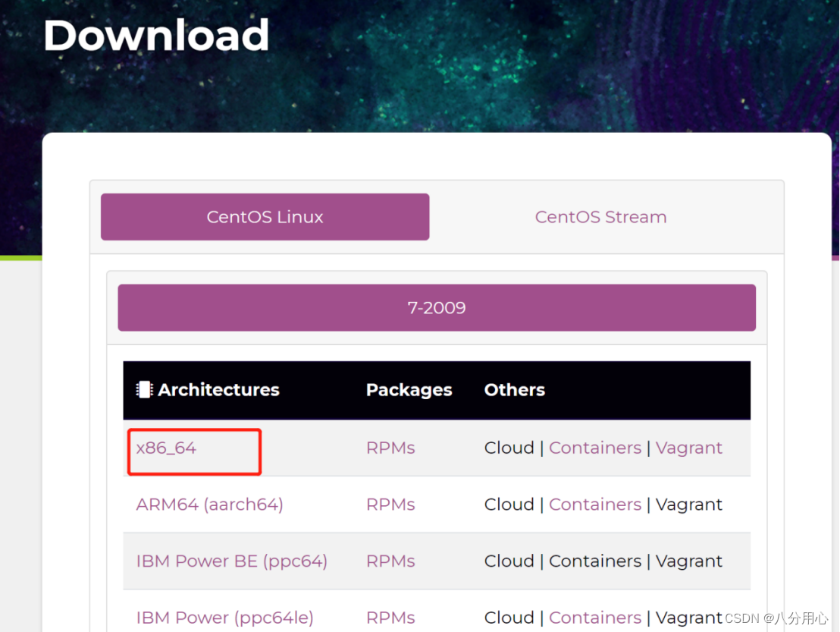The width and height of the screenshot is (840, 632).
Task: Expand the 7-2009 version section
Action: point(437,308)
